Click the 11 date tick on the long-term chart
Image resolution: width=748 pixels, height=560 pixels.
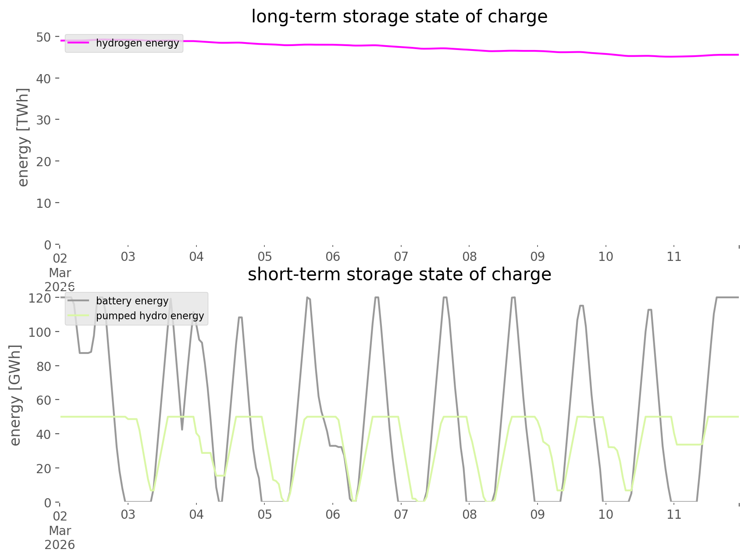674,257
